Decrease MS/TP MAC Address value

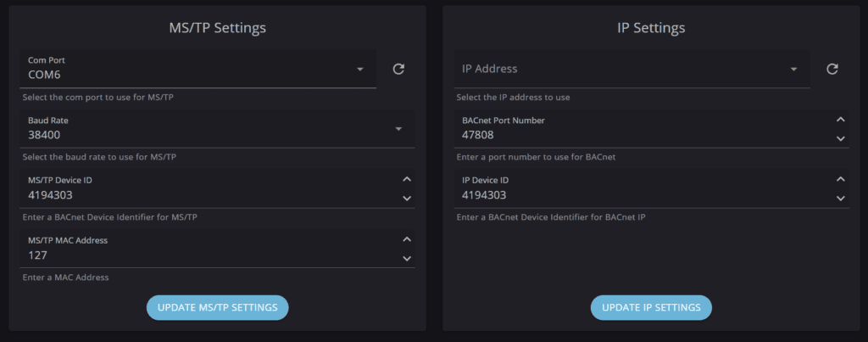407,258
